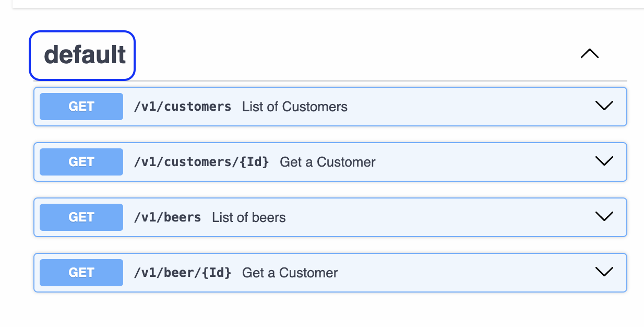Expand the /v1/beers endpoint chevron
Screen dimensions: 644x327
(x=604, y=217)
